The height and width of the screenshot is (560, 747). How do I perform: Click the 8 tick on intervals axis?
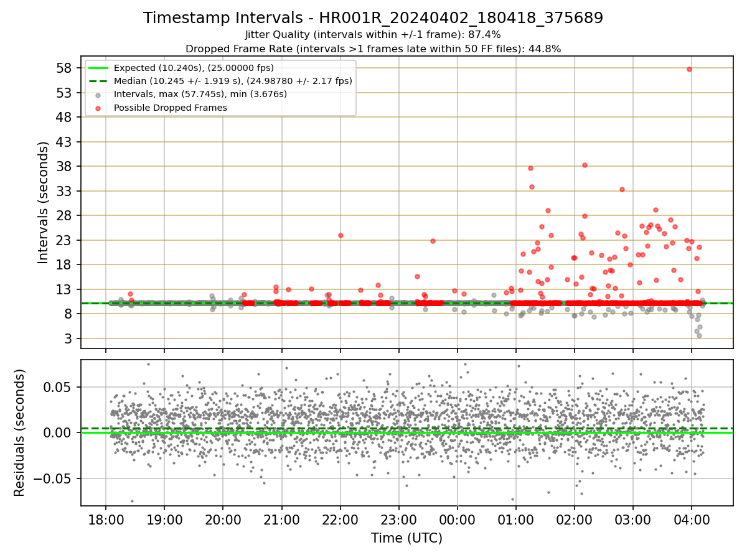pyautogui.click(x=68, y=314)
